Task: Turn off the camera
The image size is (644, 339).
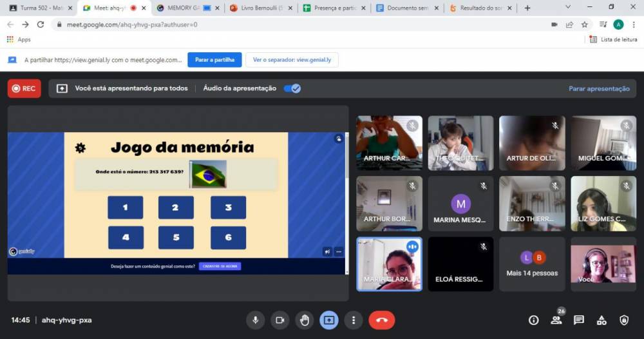Action: pyautogui.click(x=280, y=320)
